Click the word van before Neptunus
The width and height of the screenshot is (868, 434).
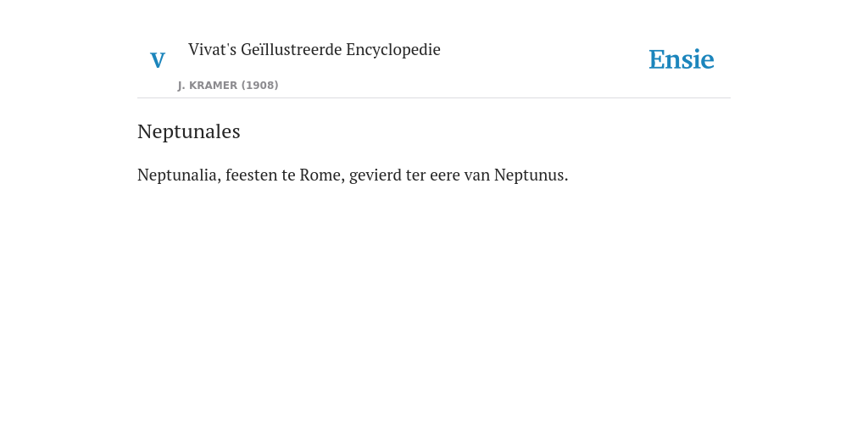[477, 175]
